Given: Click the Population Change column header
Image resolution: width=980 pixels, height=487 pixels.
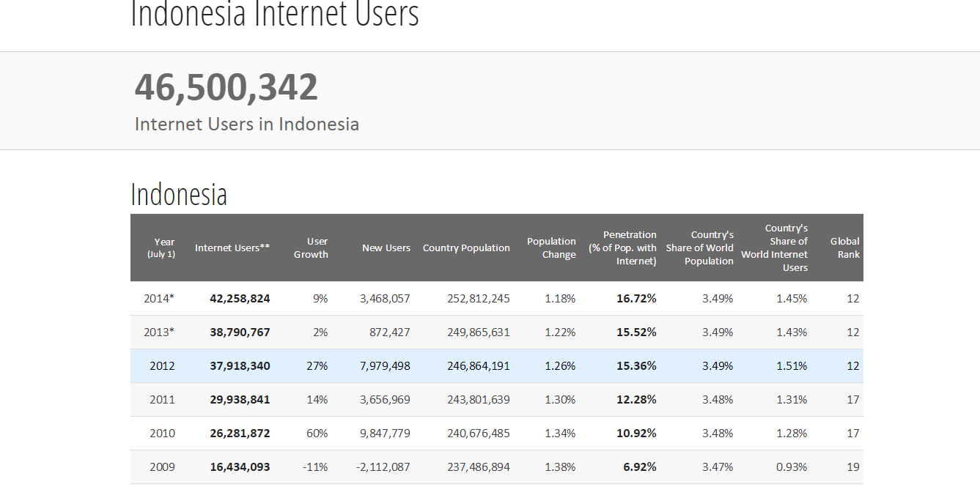Looking at the screenshot, I should coord(551,248).
